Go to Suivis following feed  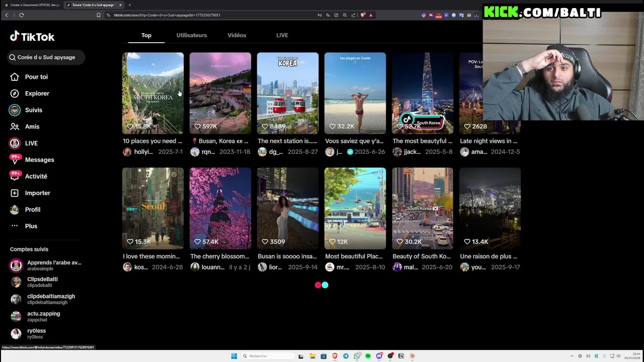click(x=26, y=110)
